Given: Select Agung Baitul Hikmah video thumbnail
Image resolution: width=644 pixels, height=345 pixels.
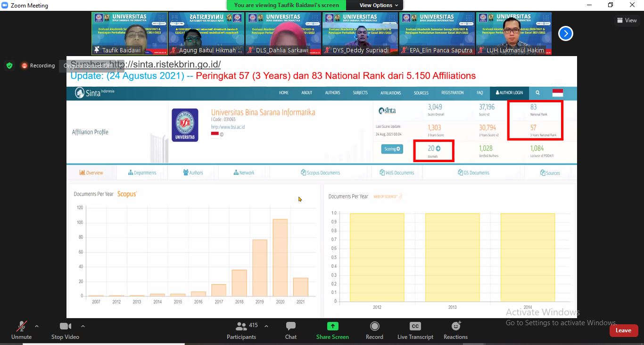Looking at the screenshot, I should 206,33.
